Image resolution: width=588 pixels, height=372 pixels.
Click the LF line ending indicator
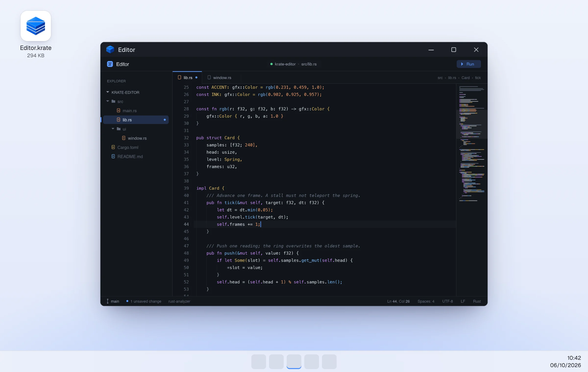pos(463,301)
